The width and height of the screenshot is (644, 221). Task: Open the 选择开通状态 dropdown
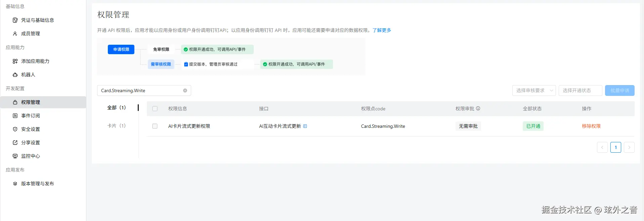click(580, 90)
